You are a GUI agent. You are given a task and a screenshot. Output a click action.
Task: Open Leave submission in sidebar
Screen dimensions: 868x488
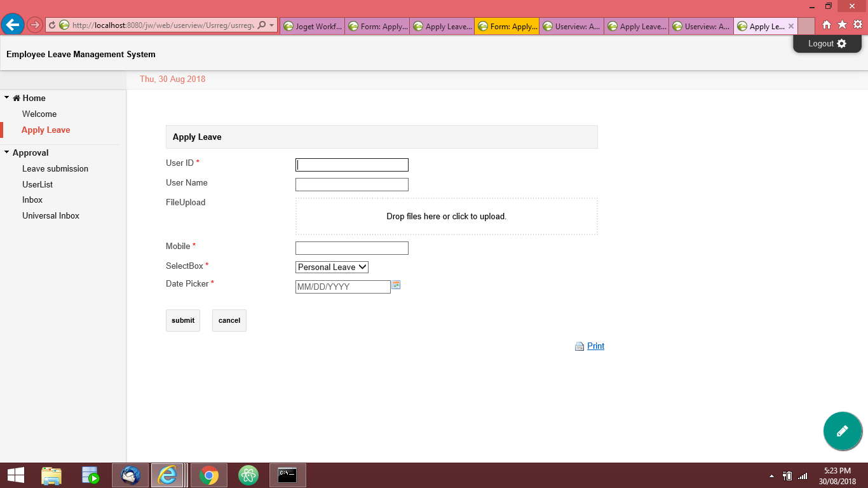pyautogui.click(x=55, y=169)
